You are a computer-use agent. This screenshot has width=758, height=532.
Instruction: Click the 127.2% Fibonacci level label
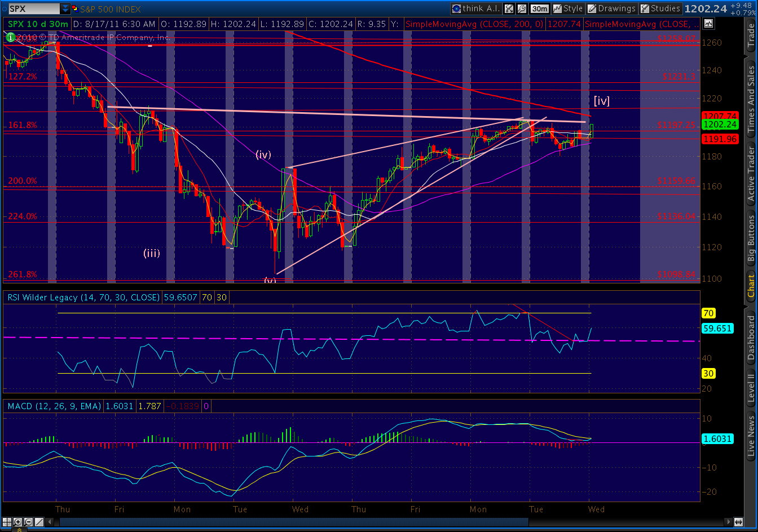(x=23, y=77)
